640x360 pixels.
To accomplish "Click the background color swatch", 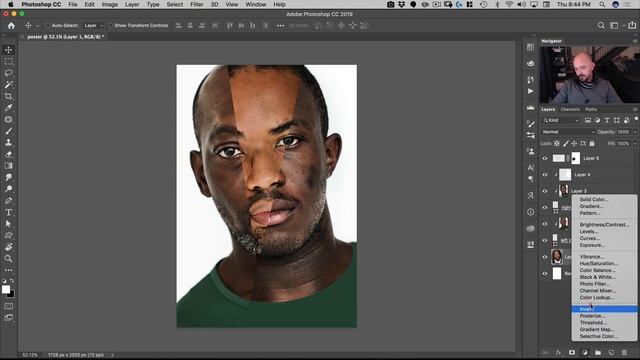I will click(x=11, y=295).
